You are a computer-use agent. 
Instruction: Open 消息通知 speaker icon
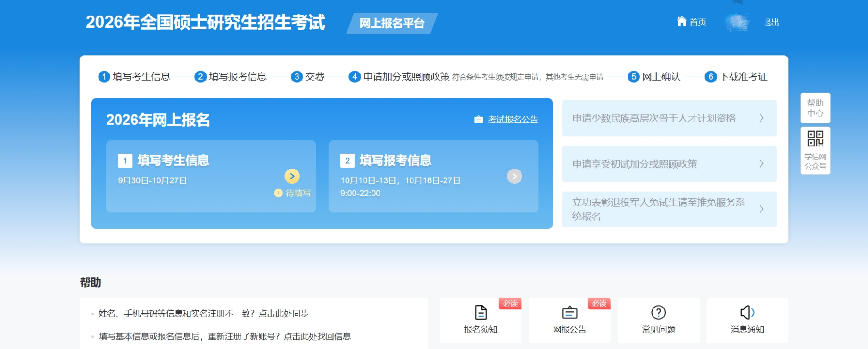tap(747, 313)
